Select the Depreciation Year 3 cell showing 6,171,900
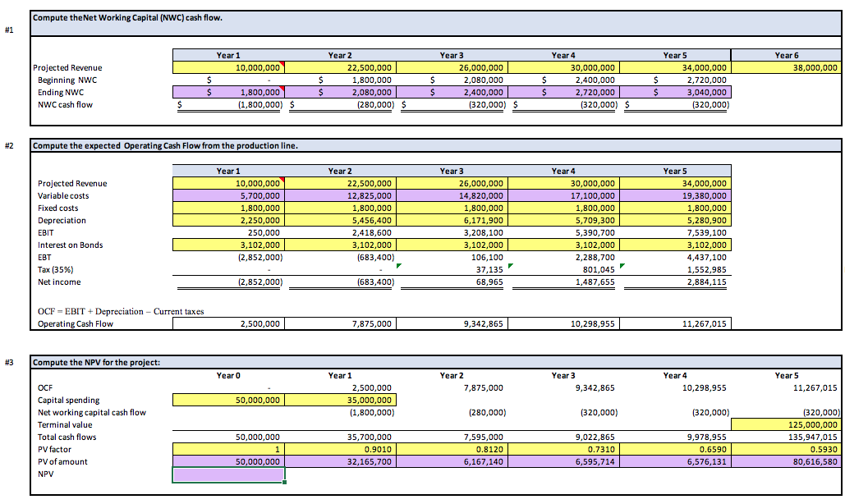The width and height of the screenshot is (845, 504). (x=452, y=220)
